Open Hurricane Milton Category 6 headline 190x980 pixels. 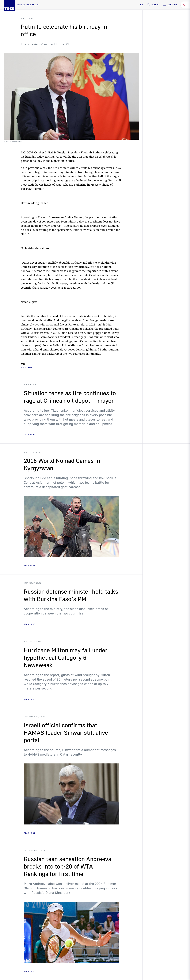tap(66, 658)
